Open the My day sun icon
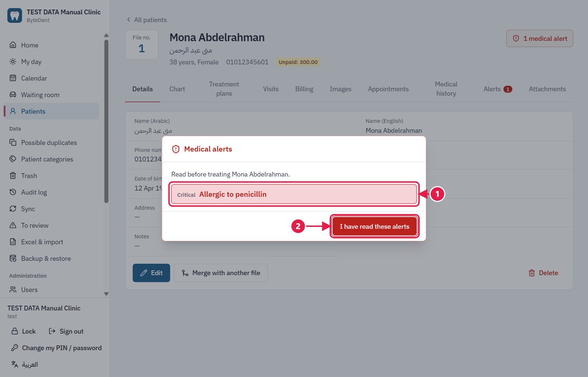Screen dimensions: 588x377 [13, 61]
